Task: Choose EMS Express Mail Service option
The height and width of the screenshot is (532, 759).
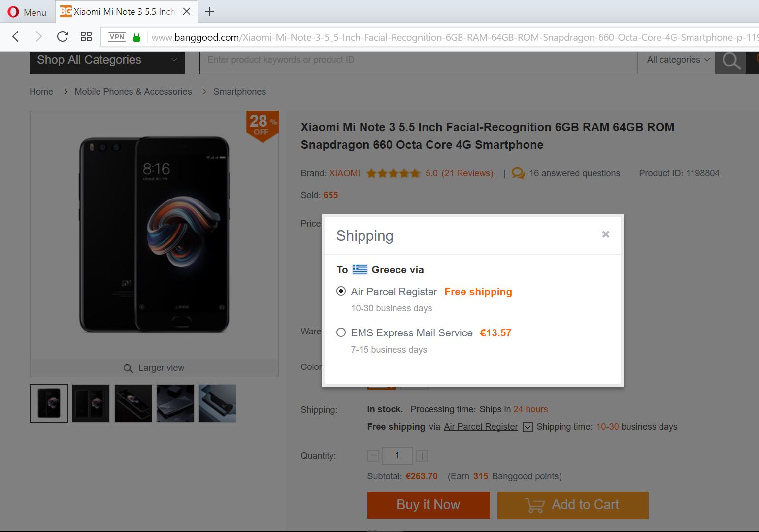Action: point(341,332)
